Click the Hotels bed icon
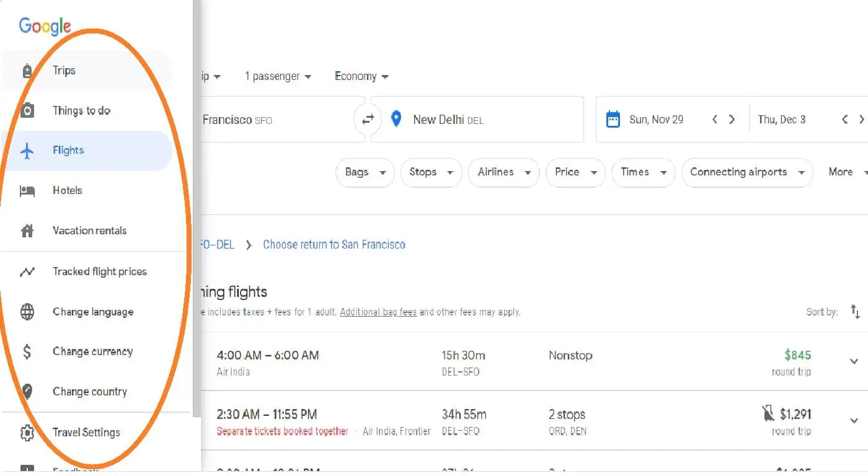868x476 pixels. click(27, 191)
